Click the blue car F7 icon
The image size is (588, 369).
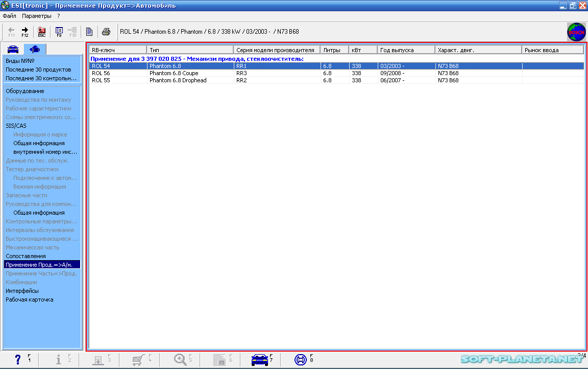260,360
